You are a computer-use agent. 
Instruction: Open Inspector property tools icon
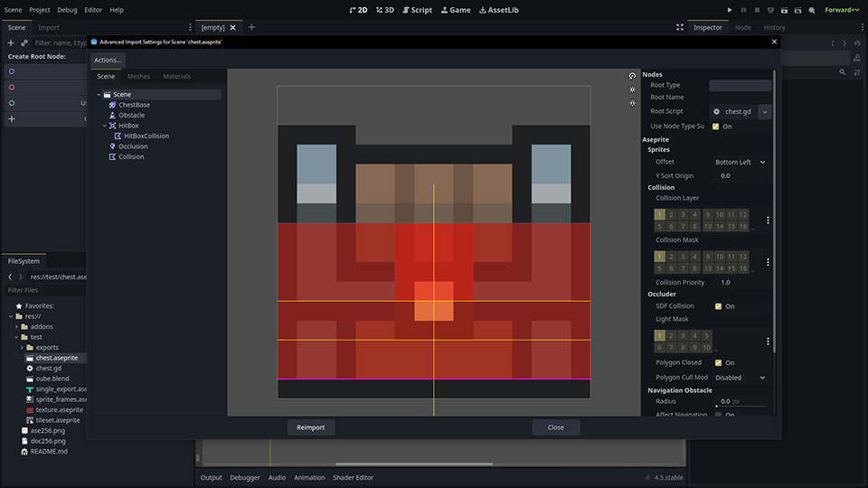[857, 72]
